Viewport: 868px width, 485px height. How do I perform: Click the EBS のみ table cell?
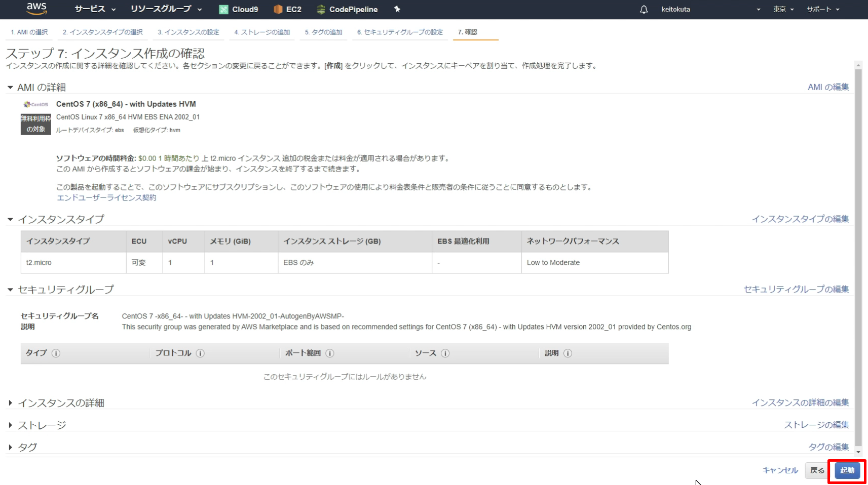[355, 263]
